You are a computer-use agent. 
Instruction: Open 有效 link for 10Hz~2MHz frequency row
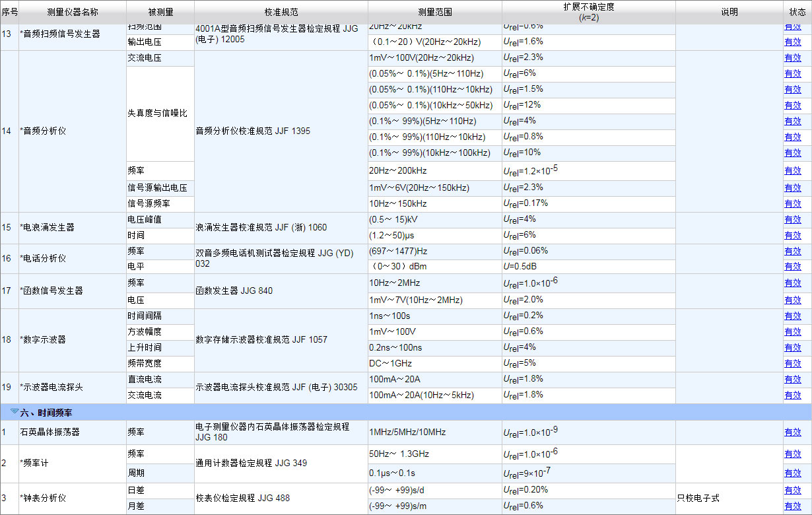click(792, 283)
